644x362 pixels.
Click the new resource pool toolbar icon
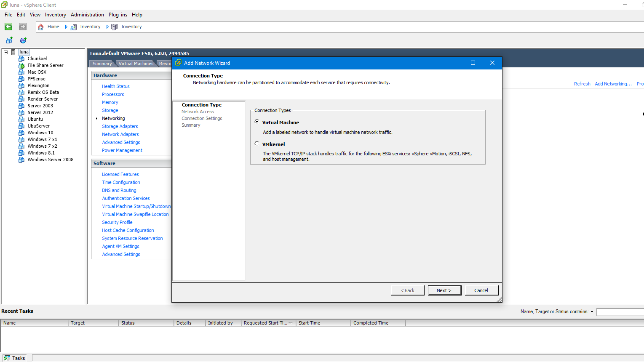pyautogui.click(x=23, y=40)
